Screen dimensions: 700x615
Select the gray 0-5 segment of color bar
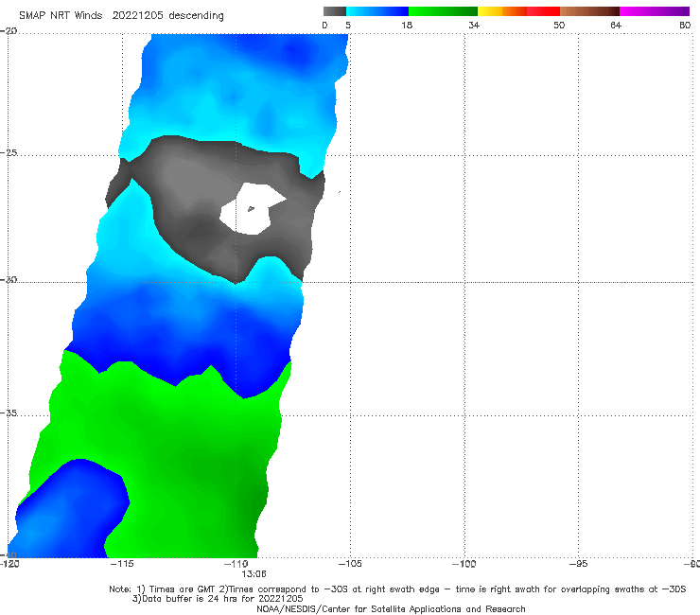click(x=334, y=11)
